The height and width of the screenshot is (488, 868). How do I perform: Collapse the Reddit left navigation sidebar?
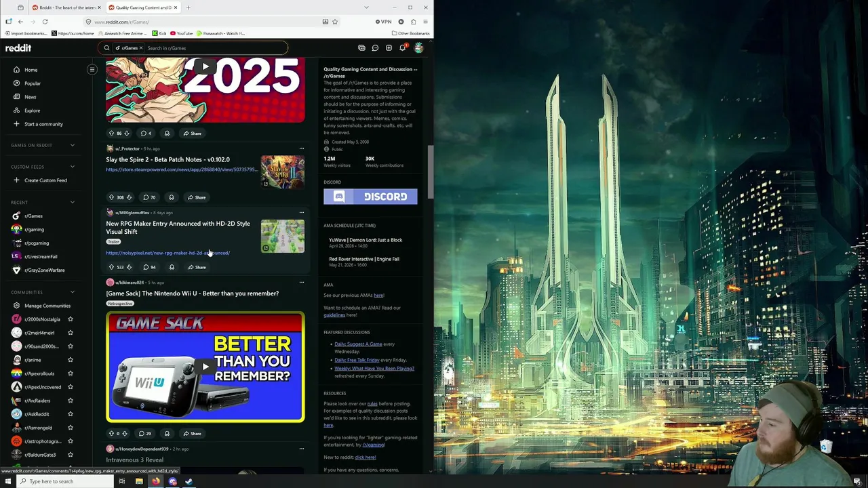pos(92,69)
